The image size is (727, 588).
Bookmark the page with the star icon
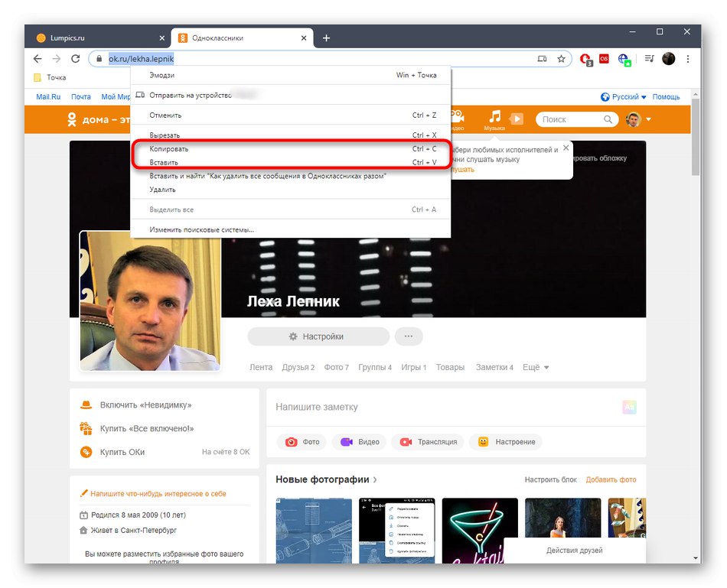coord(562,58)
